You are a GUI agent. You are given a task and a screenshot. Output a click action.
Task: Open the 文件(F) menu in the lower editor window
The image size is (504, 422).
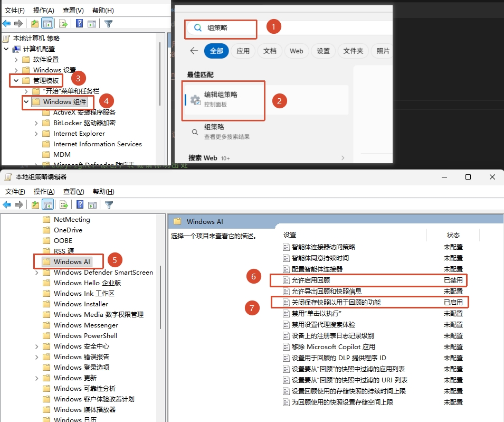15,192
